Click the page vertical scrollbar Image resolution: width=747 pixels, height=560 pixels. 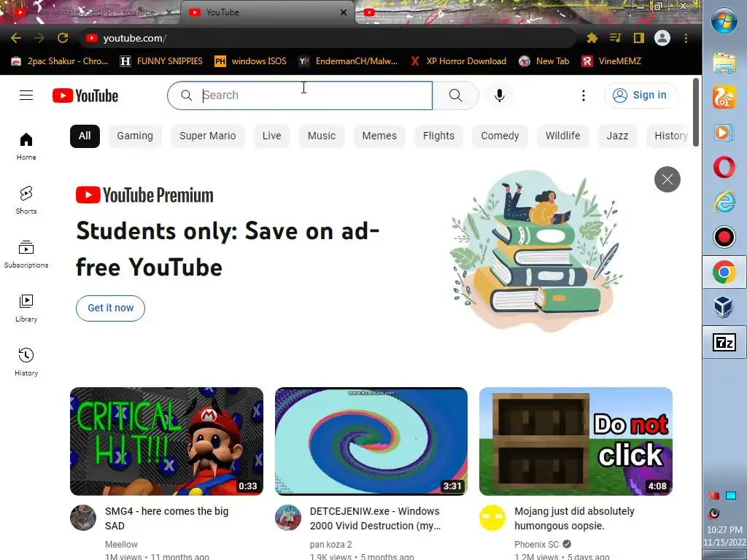(x=695, y=112)
